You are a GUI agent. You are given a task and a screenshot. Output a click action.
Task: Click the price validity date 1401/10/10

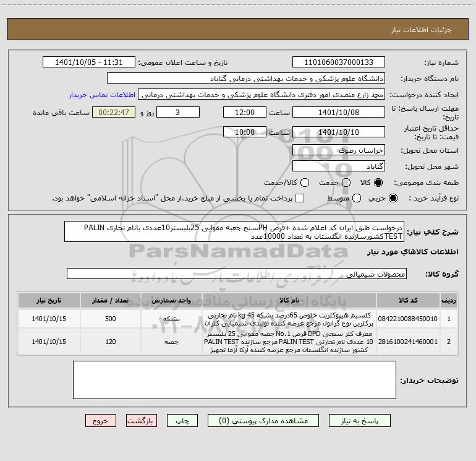coord(339,132)
